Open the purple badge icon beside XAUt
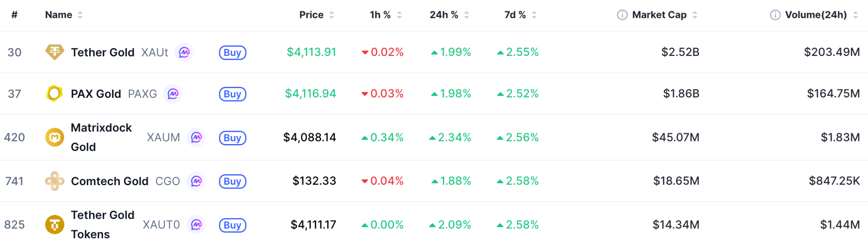Screen dimensions: 868x247 click(x=184, y=53)
